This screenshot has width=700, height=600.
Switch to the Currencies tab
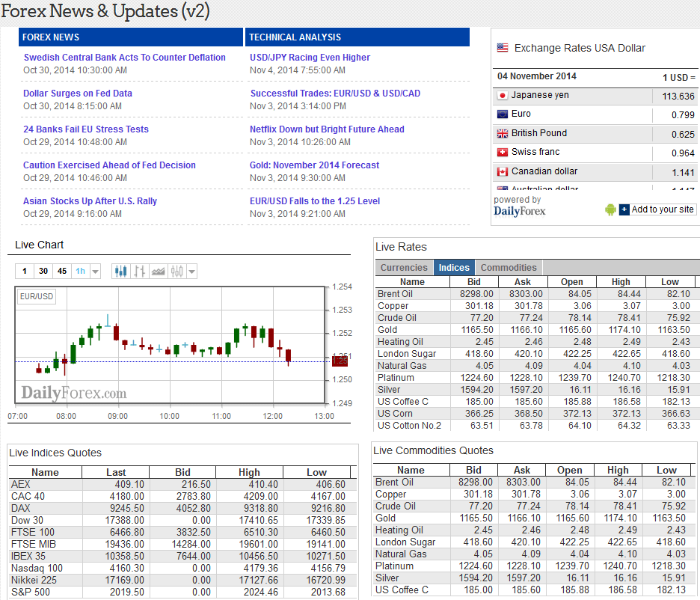404,268
